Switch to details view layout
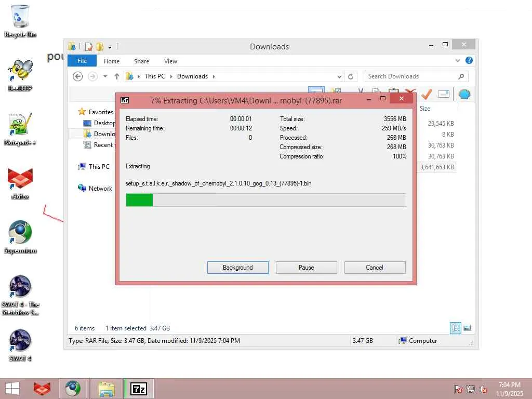 click(x=455, y=328)
